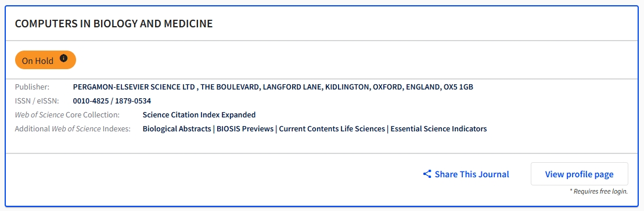Select the ISSN number 0010-4825

pos(91,101)
